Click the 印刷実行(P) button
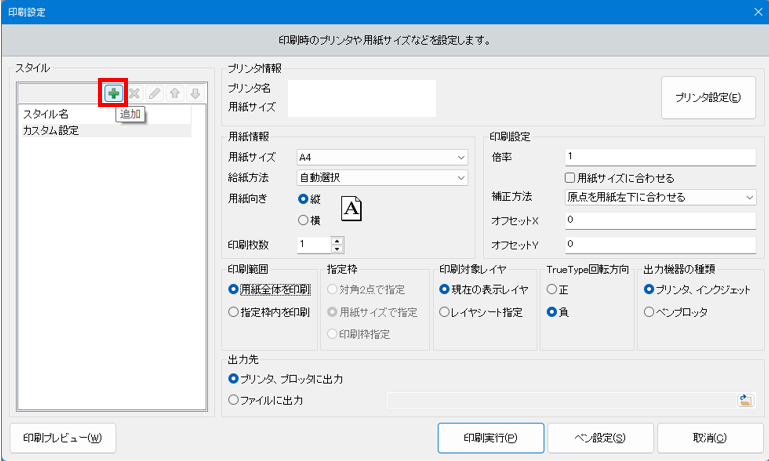Image resolution: width=769 pixels, height=461 pixels. tap(491, 438)
